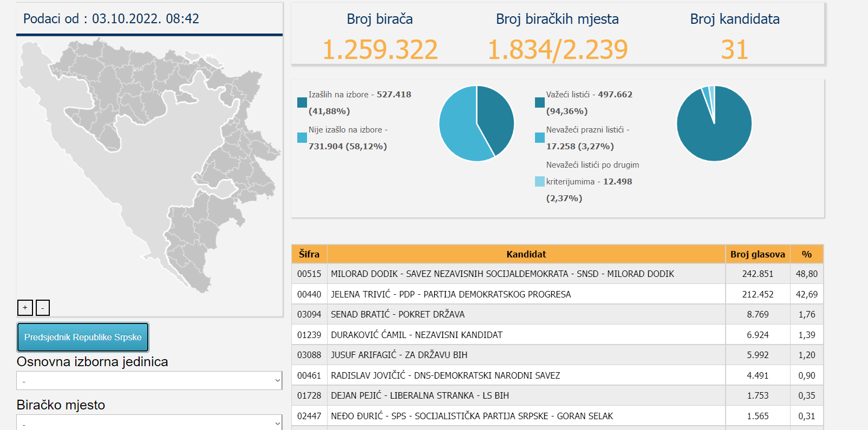Click the voter turnout pie chart
Viewport: 868px width, 430px height.
click(x=477, y=123)
